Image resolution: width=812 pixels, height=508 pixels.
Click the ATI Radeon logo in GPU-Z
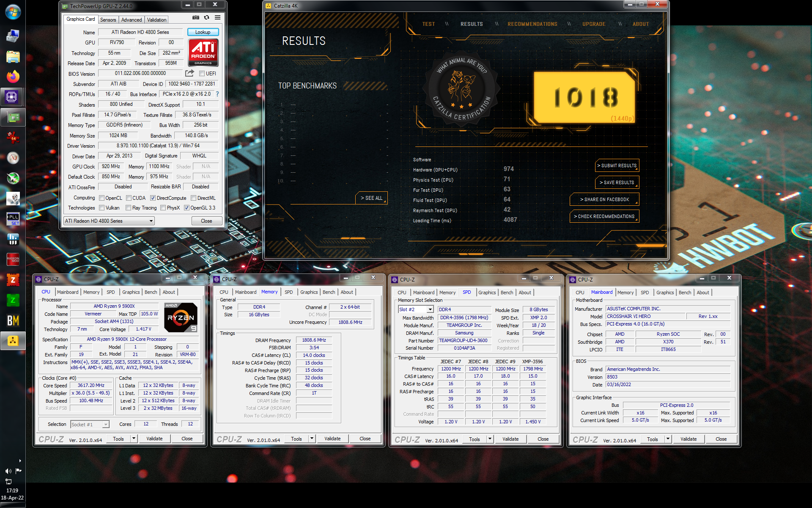203,52
